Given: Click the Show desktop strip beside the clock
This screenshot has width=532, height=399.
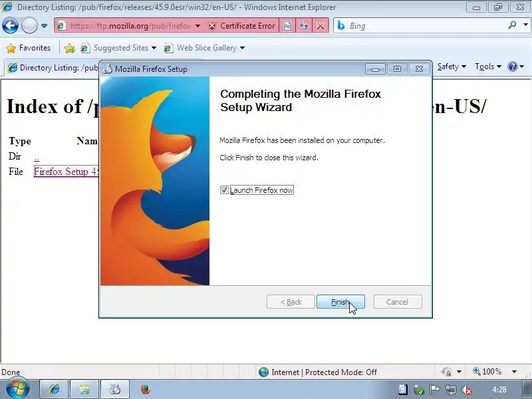Looking at the screenshot, I should click(x=525, y=390).
